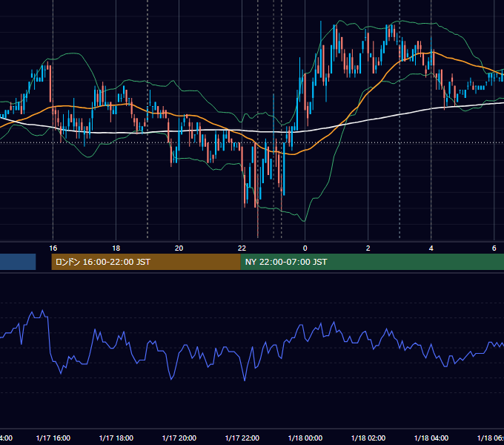Click the 1/17 16:00 time label
This screenshot has height=445, width=504.
coord(53,438)
